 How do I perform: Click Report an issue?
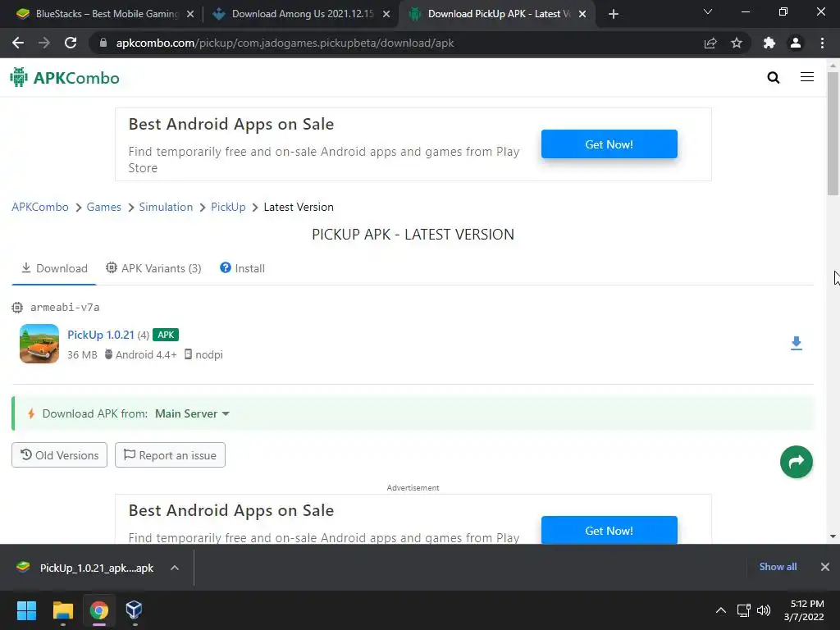pyautogui.click(x=170, y=454)
